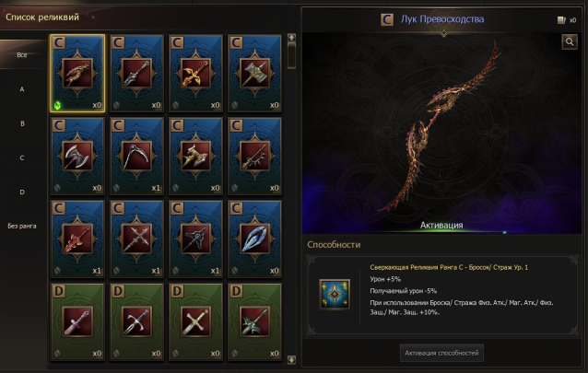Select the C-rank golden winged sword relic

click(195, 74)
